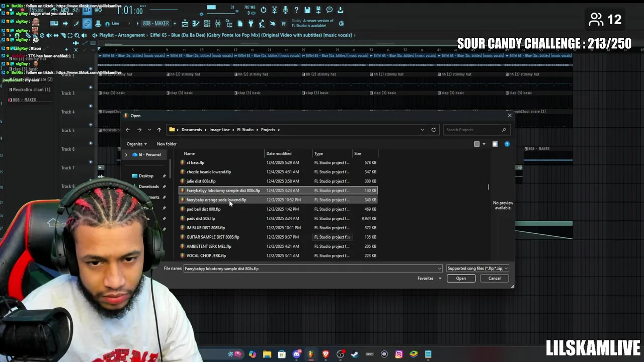Refresh the Projects folder listing
Image resolution: width=644 pixels, height=362 pixels.
[433, 130]
